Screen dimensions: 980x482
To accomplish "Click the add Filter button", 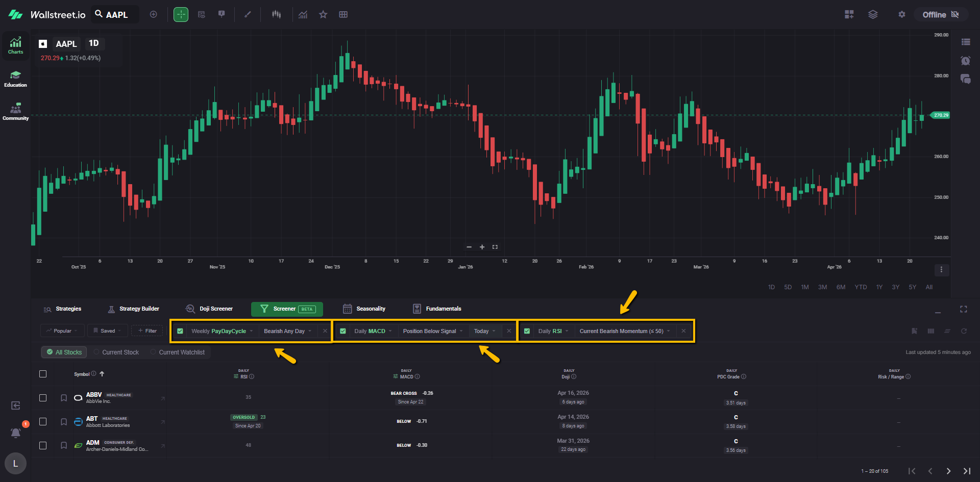I will [148, 331].
